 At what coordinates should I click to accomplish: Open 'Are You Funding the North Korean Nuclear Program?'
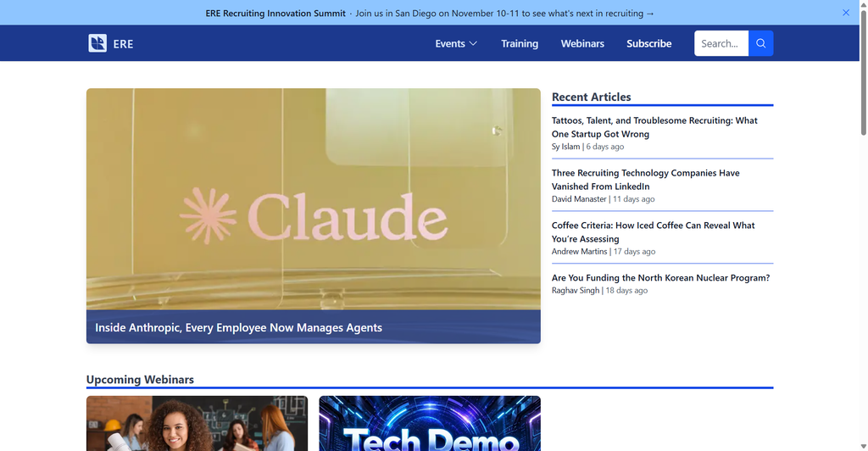coord(660,278)
